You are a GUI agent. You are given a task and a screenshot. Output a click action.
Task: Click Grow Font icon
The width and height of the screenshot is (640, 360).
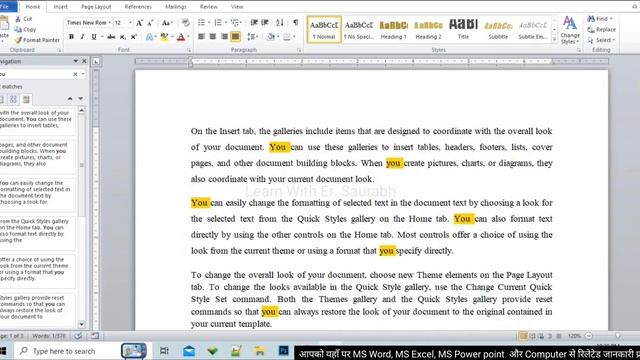[140, 23]
